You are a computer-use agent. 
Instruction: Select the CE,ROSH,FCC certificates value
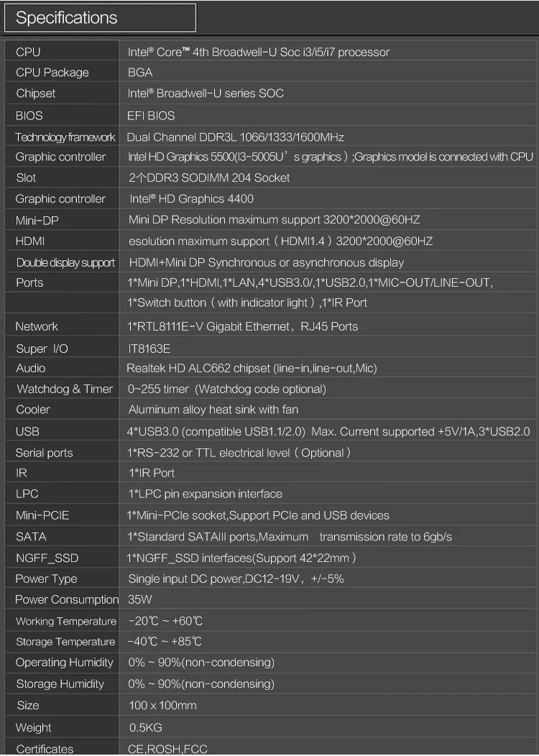167,749
